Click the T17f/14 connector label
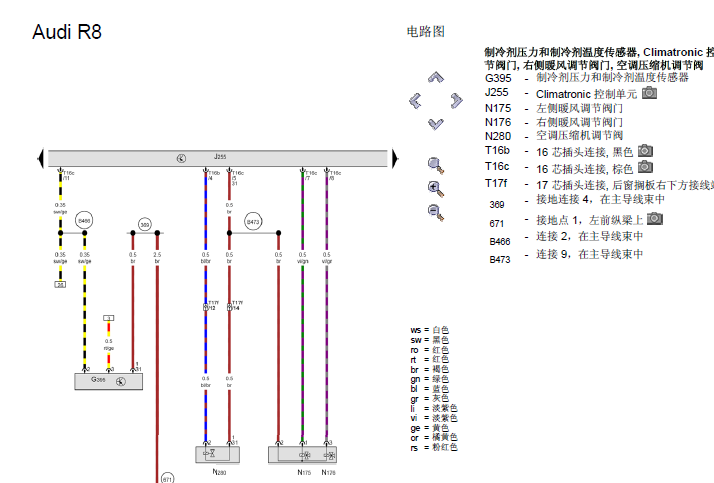Screen dimensions: 714x483 click(238, 305)
